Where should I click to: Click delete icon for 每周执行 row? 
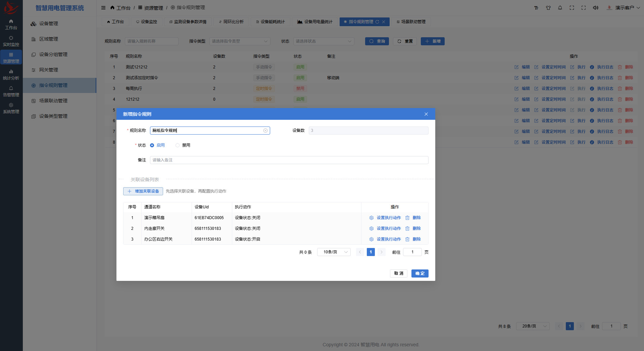tap(620, 89)
